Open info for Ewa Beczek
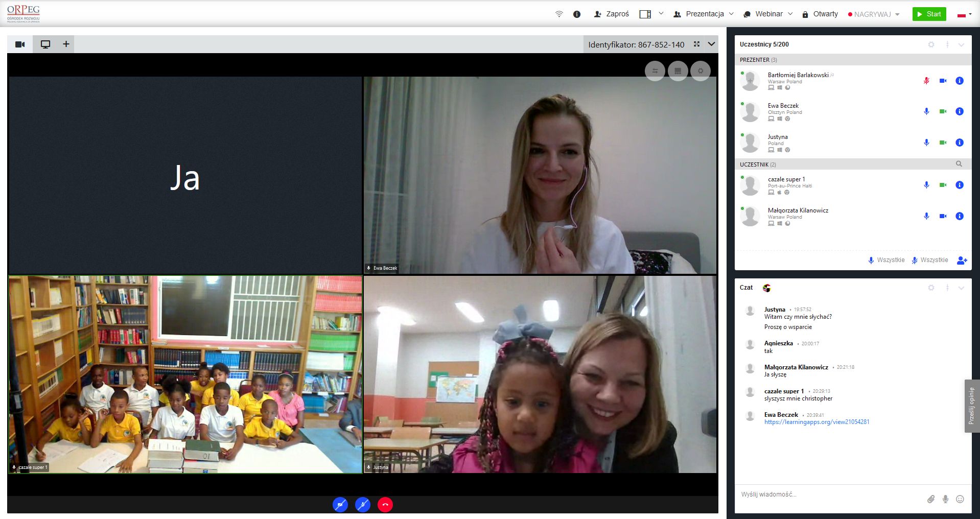The image size is (980, 519). [959, 111]
